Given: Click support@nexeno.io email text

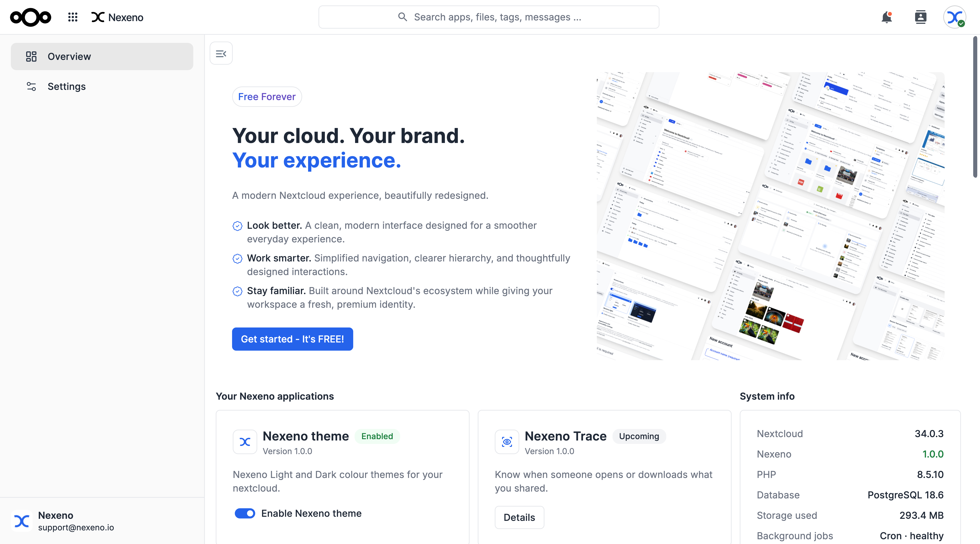Looking at the screenshot, I should click(76, 528).
